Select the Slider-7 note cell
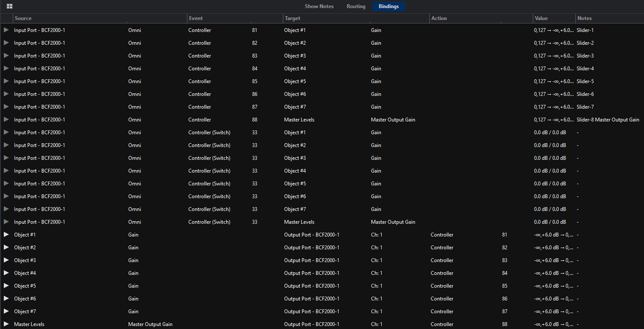The width and height of the screenshot is (644, 329). [585, 107]
